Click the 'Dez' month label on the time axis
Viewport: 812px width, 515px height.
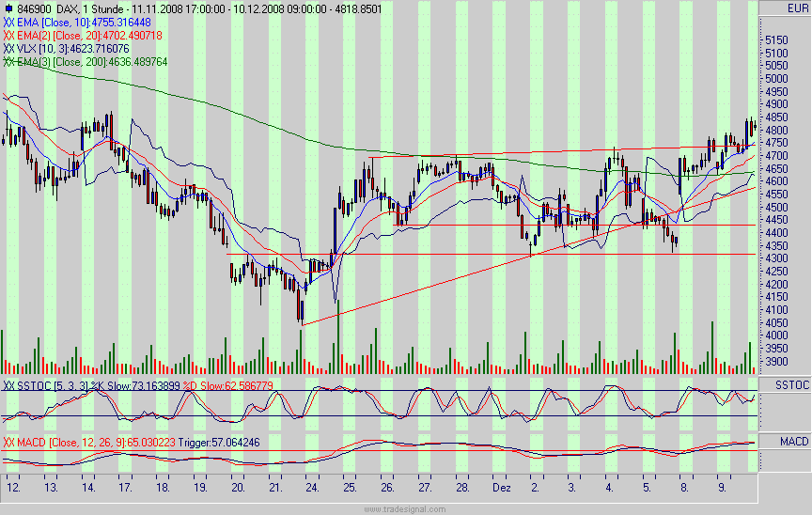point(501,488)
